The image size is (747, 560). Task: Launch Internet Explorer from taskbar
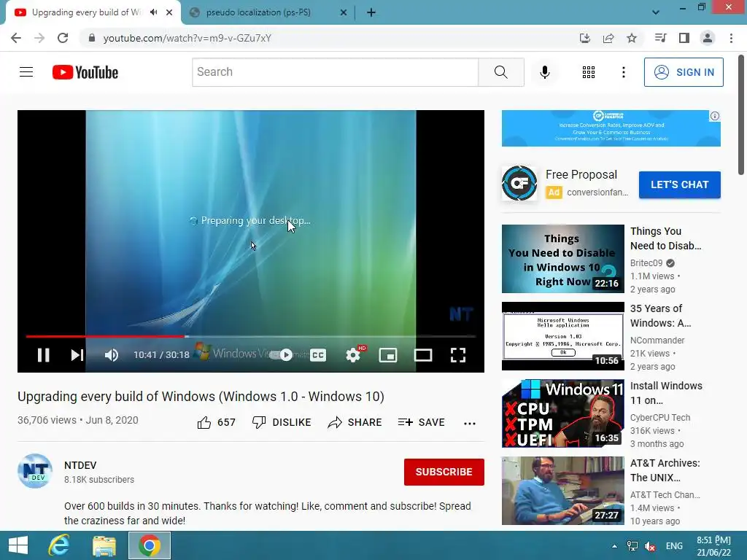point(59,545)
